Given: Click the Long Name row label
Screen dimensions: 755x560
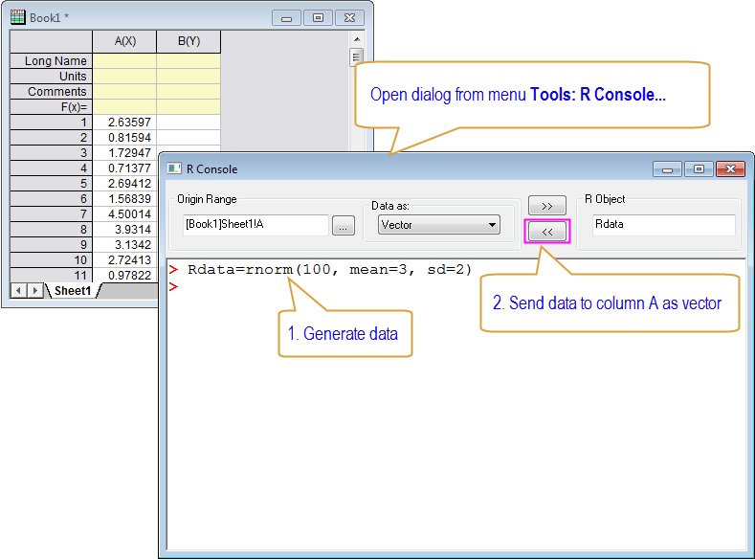Looking at the screenshot, I should click(51, 60).
